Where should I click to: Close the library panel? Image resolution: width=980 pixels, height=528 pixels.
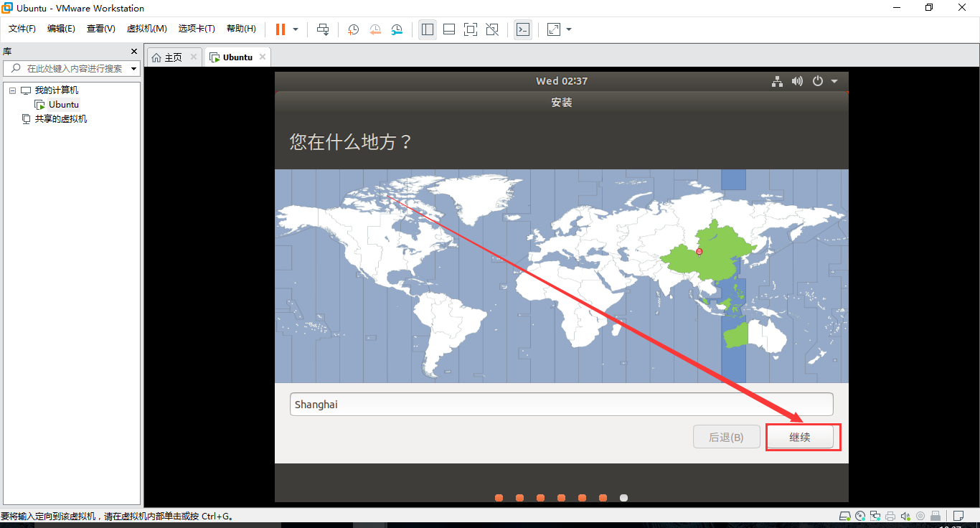(x=133, y=52)
